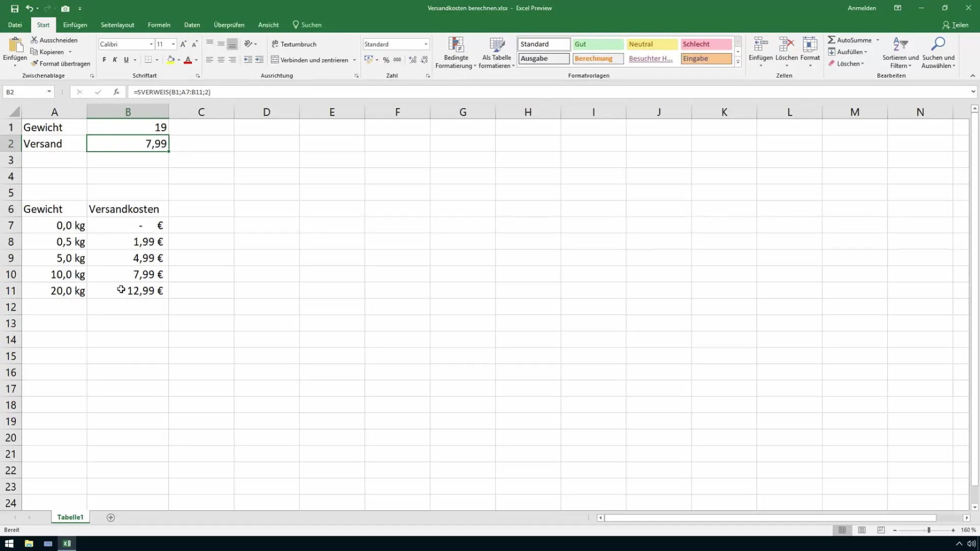980x551 pixels.
Task: Switch to Formeln tab
Action: tap(159, 24)
